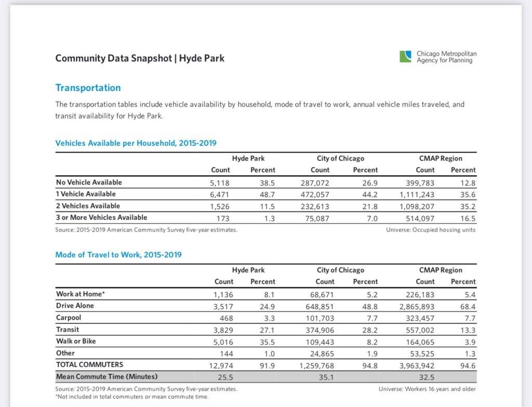Select the 'Carpool' row label

tap(69, 318)
